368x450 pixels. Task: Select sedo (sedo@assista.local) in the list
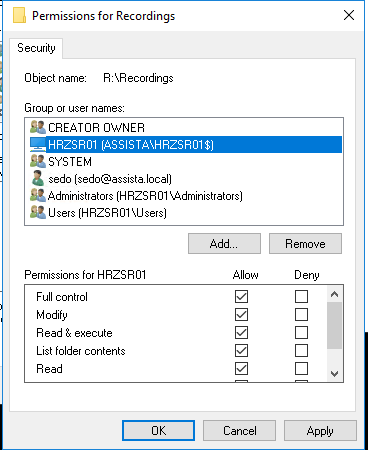coord(110,179)
